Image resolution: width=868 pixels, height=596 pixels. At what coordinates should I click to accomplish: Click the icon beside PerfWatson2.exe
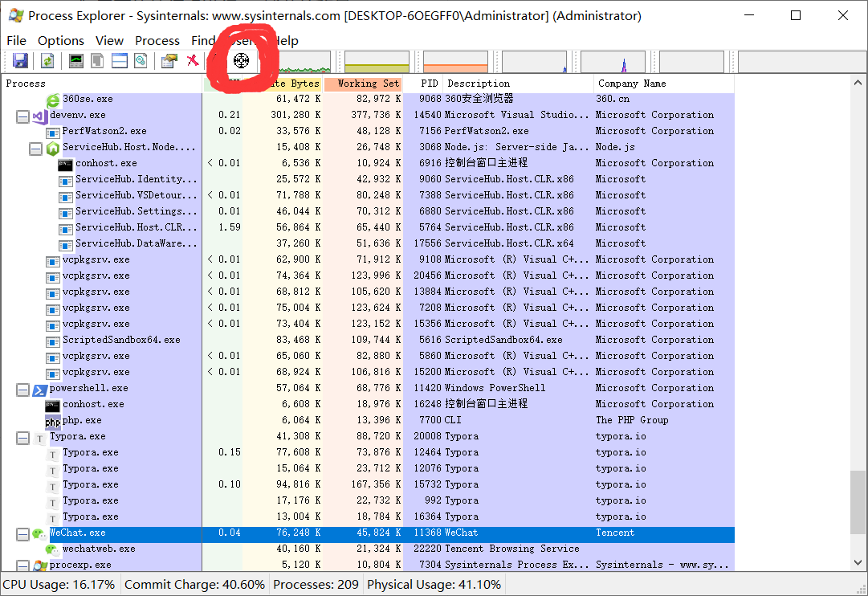(x=52, y=133)
